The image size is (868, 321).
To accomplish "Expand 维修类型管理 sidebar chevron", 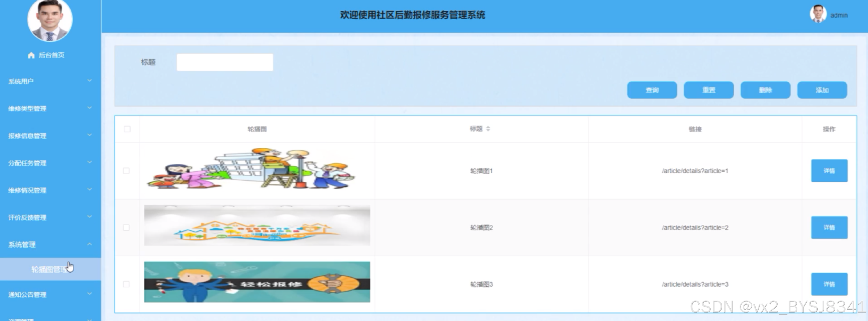I will 89,108.
